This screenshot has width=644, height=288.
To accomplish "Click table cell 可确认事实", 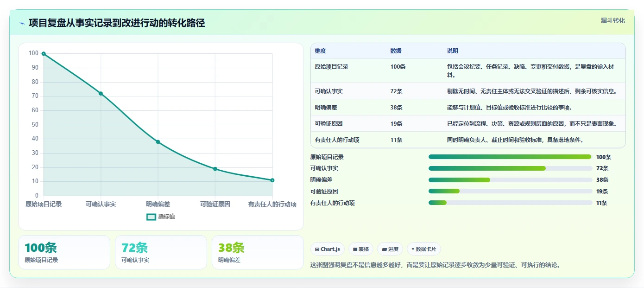I will click(328, 91).
